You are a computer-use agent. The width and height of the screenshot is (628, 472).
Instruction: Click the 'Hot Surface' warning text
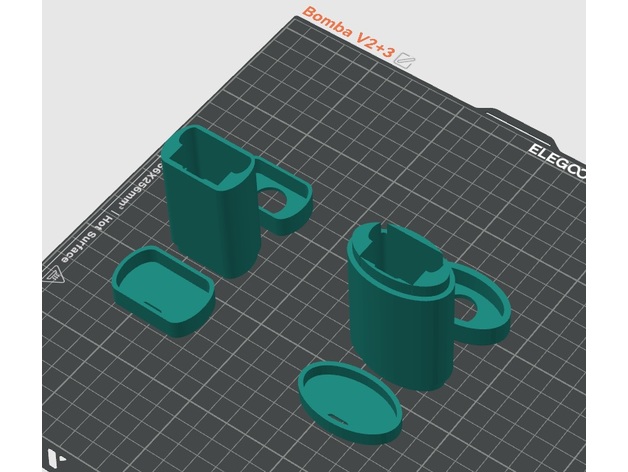[x=85, y=240]
